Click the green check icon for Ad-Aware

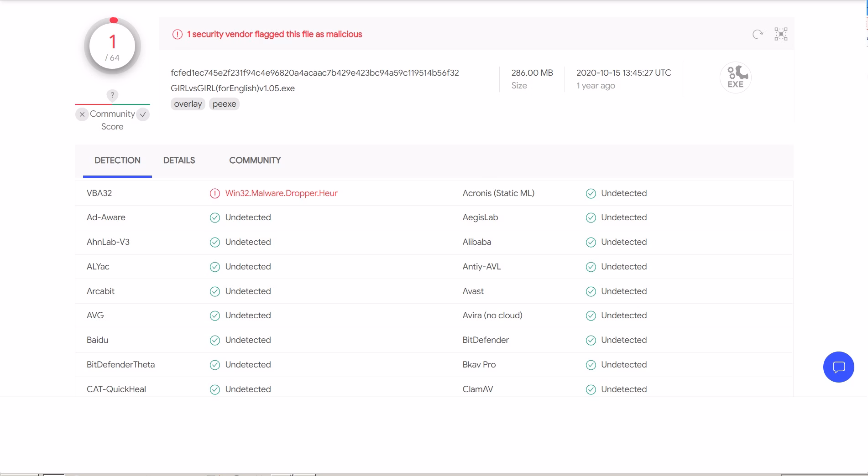(214, 218)
